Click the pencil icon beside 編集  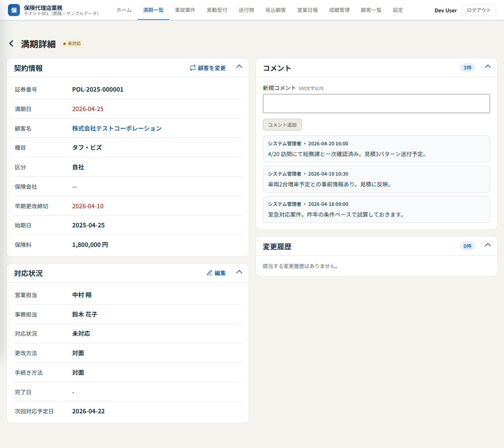[x=210, y=273]
